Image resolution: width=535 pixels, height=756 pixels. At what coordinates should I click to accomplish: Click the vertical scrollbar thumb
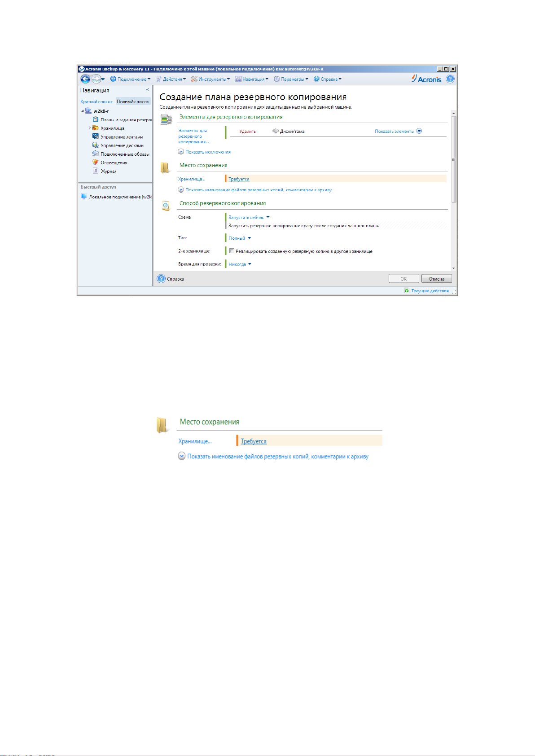tap(454, 159)
